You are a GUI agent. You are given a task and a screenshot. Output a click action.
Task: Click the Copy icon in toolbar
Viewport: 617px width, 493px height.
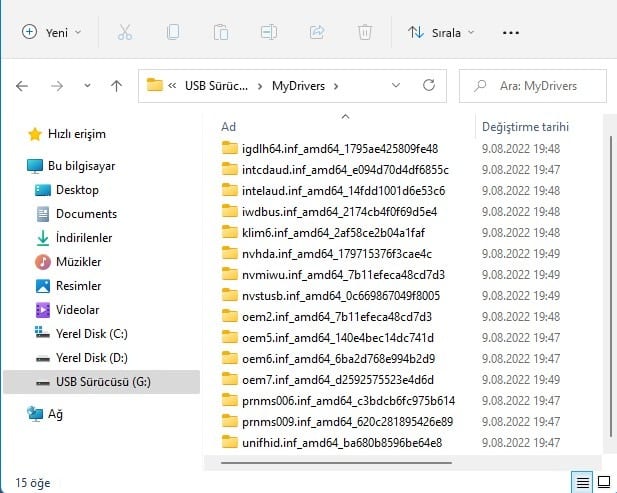173,32
